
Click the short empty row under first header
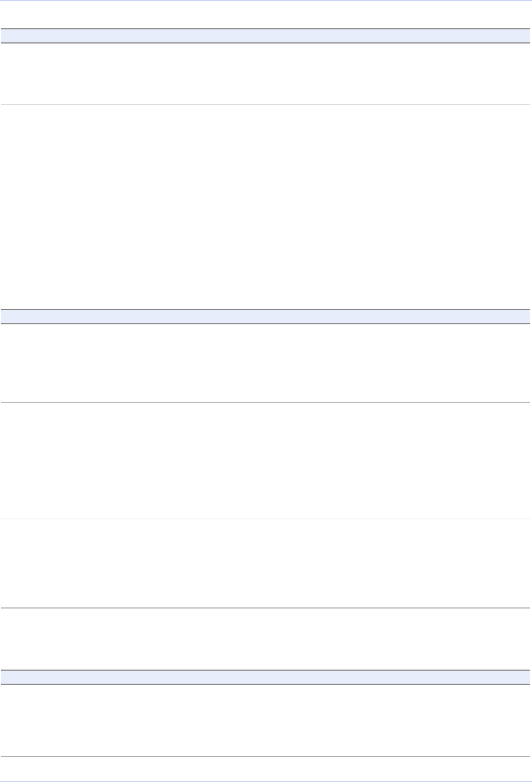265,74
